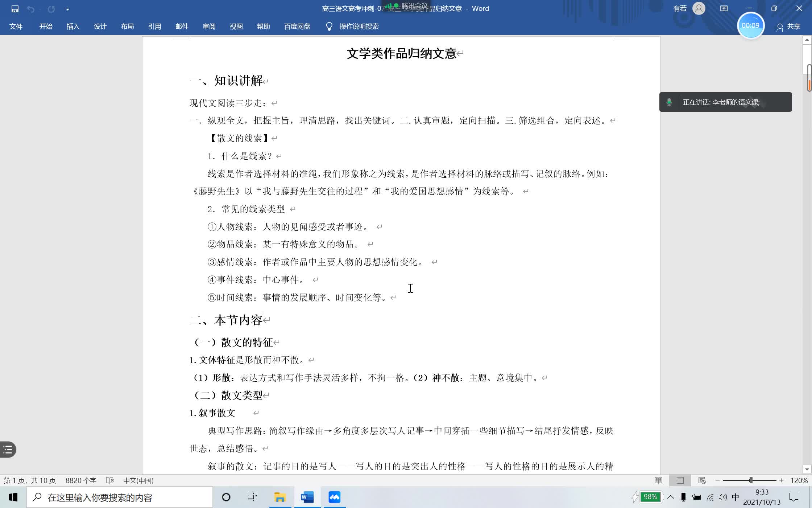The height and width of the screenshot is (508, 812).
Task: Click the vertical scrollbar up arrow
Action: (807, 40)
